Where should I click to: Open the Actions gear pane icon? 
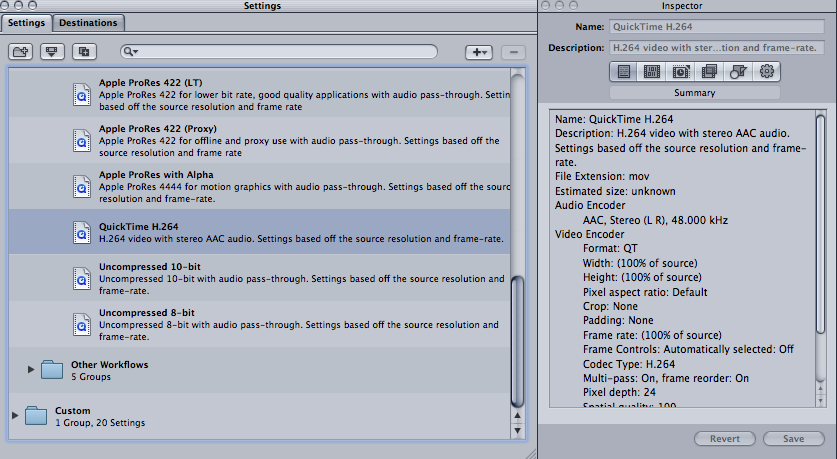pyautogui.click(x=767, y=72)
